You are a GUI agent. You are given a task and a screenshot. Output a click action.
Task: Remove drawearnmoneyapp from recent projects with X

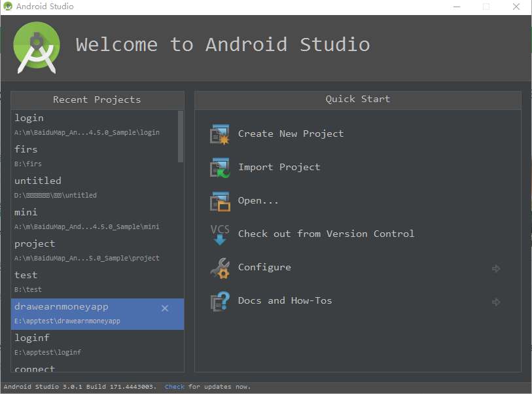(x=165, y=308)
